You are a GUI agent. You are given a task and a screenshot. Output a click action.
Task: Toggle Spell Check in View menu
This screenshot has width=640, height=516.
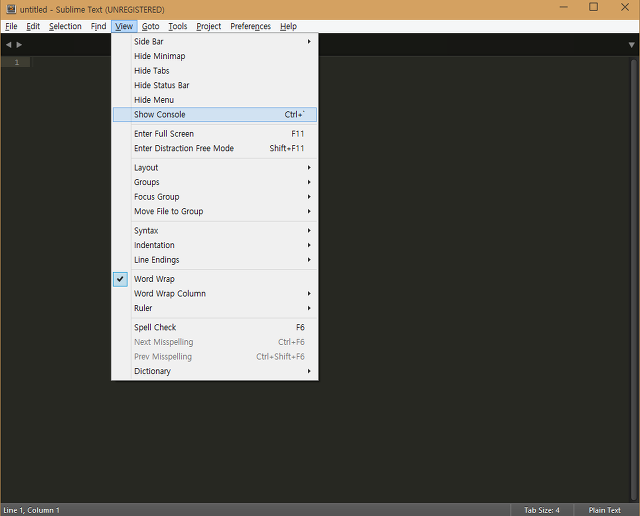click(215, 327)
